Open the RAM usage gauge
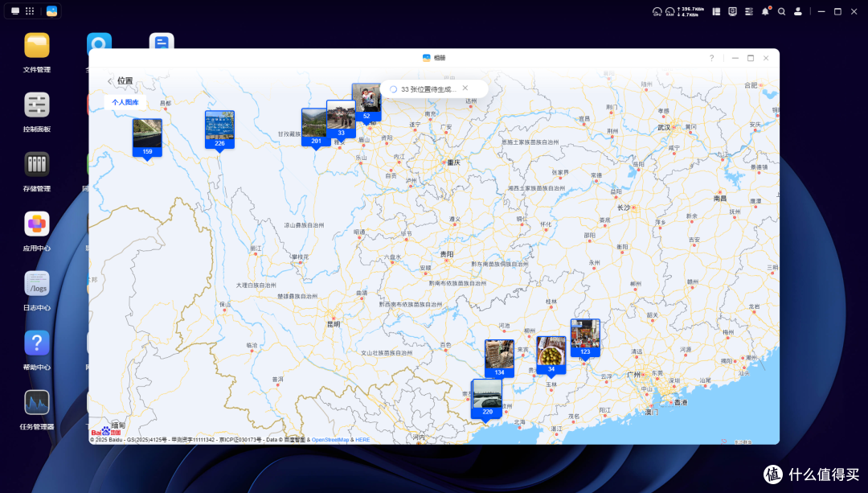 (669, 11)
